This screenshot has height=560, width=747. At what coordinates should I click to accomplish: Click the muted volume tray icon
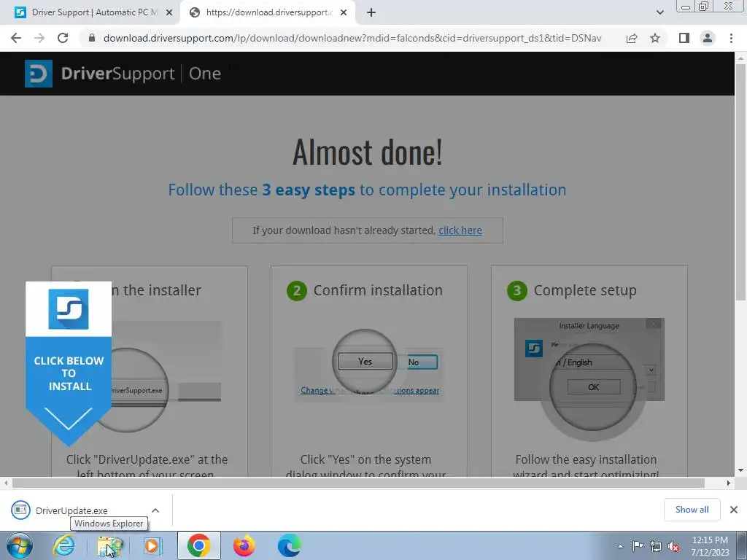point(673,546)
